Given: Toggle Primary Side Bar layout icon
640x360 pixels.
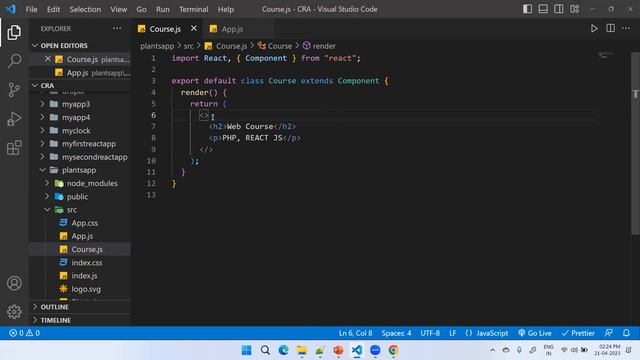Looking at the screenshot, I should tap(527, 9).
